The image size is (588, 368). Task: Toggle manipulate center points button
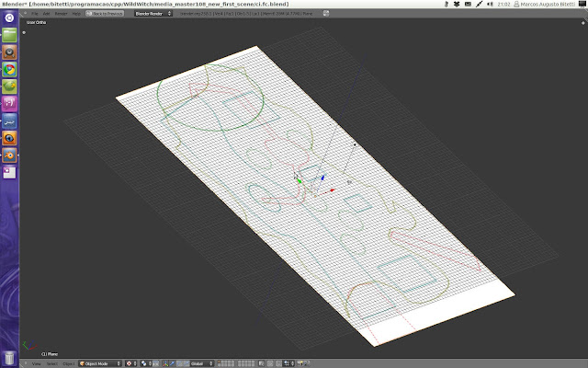pos(156,363)
